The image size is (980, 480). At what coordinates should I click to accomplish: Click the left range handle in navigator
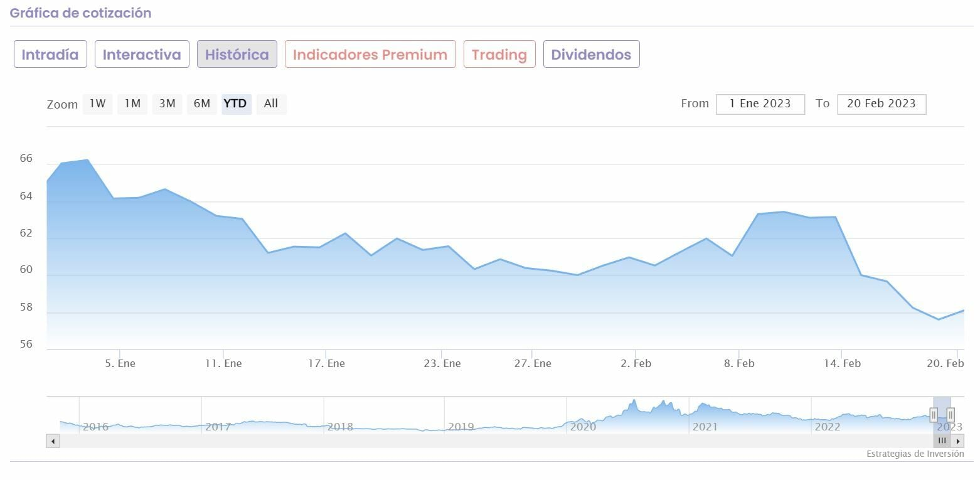(934, 415)
